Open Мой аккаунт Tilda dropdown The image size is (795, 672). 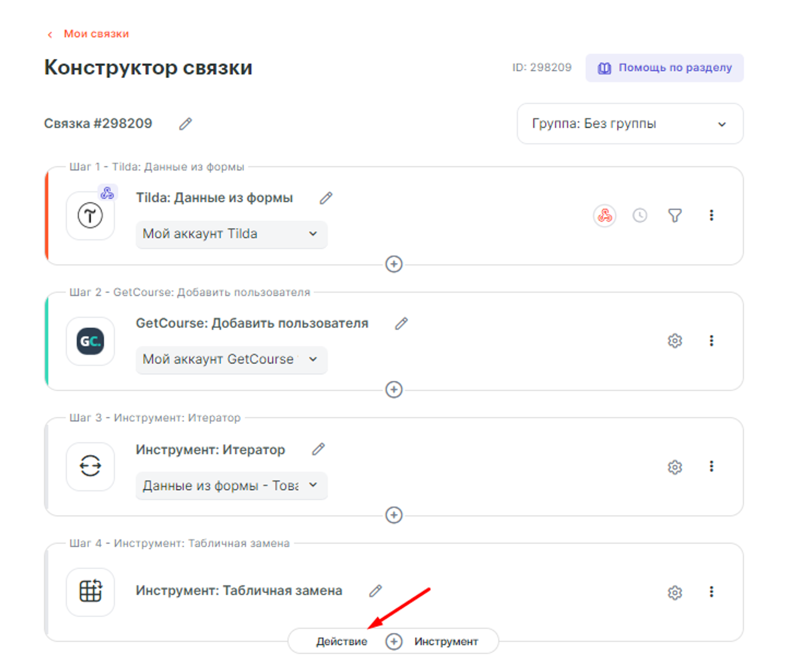(231, 235)
